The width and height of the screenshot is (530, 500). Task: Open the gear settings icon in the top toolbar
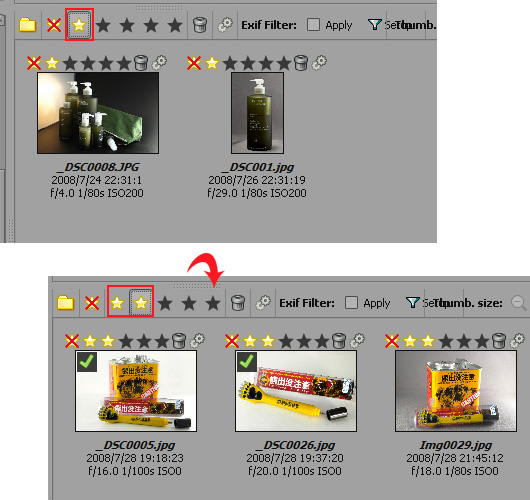(225, 25)
